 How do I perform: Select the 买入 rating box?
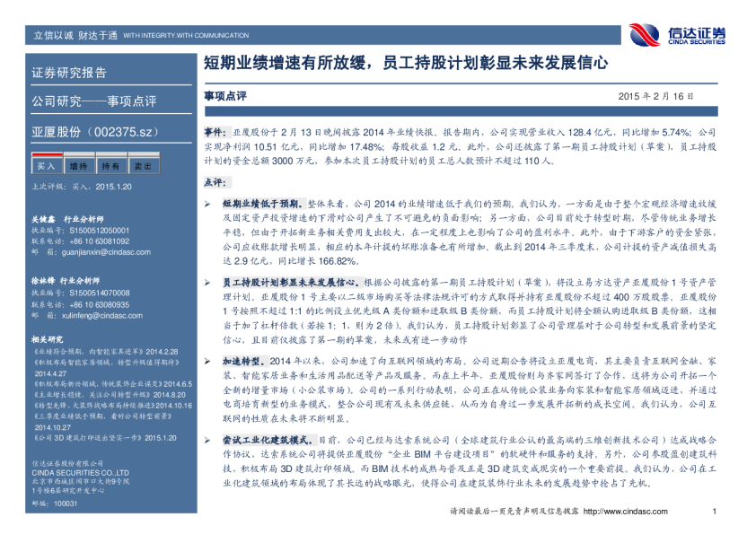click(45, 166)
